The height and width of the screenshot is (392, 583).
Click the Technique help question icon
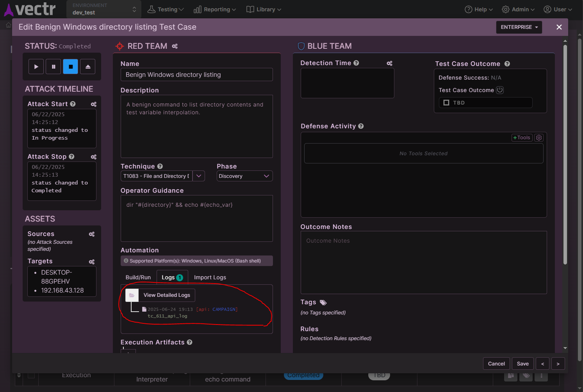(x=160, y=166)
